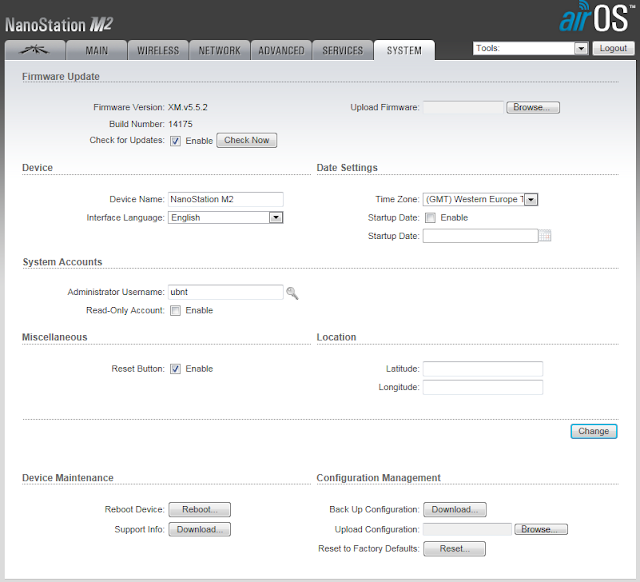Click the Location section heading
This screenshot has width=640, height=582.
(336, 337)
